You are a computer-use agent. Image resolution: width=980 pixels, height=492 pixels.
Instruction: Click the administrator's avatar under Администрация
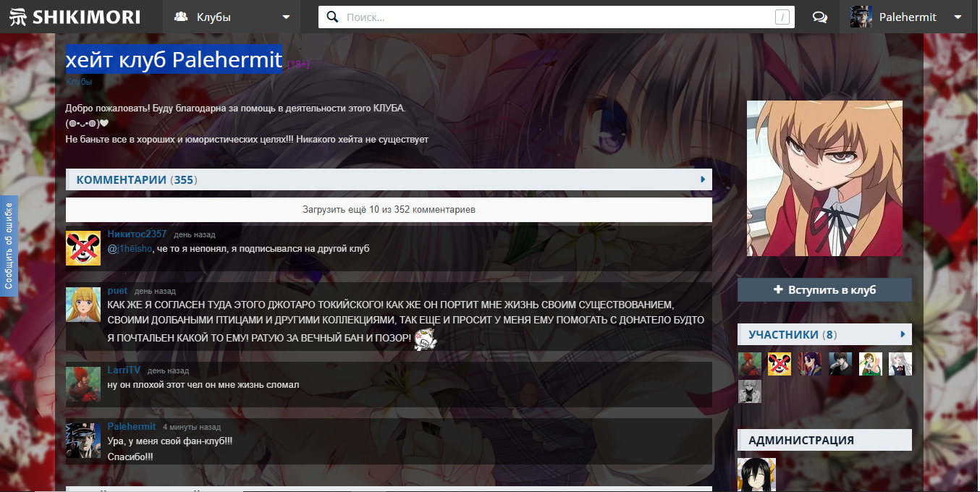point(756,475)
